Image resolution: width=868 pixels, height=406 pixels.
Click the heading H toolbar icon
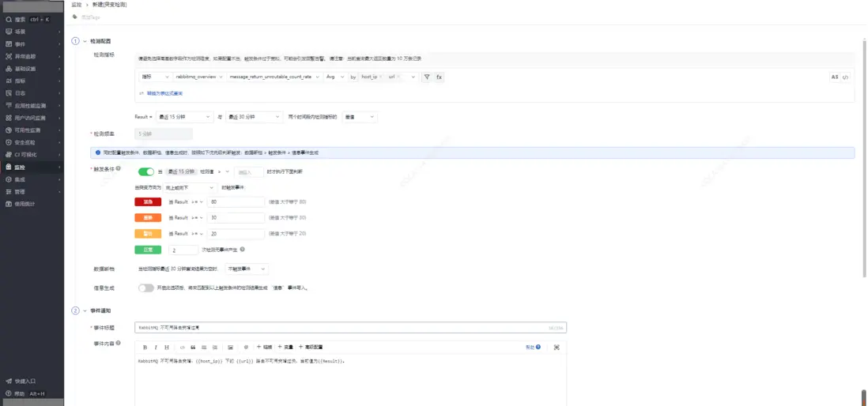click(166, 348)
